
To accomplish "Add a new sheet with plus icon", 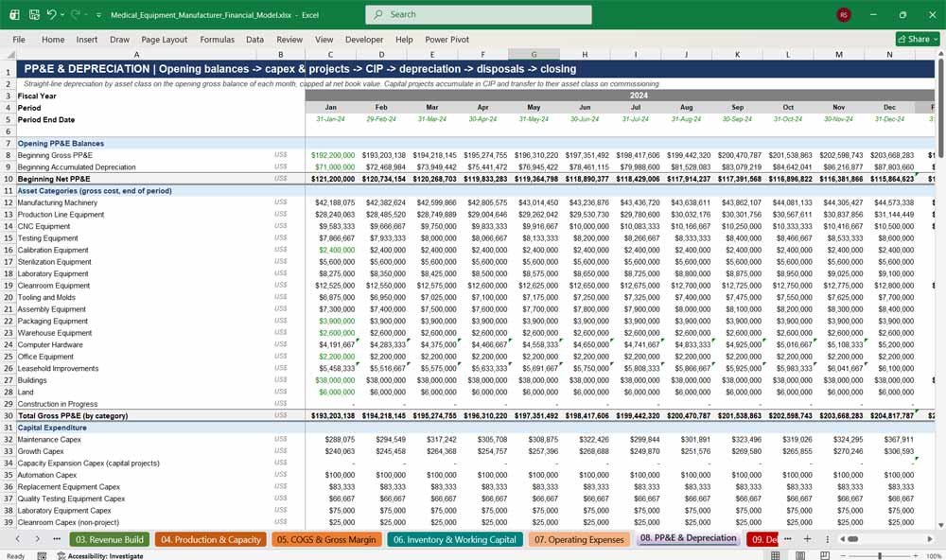I will [807, 539].
